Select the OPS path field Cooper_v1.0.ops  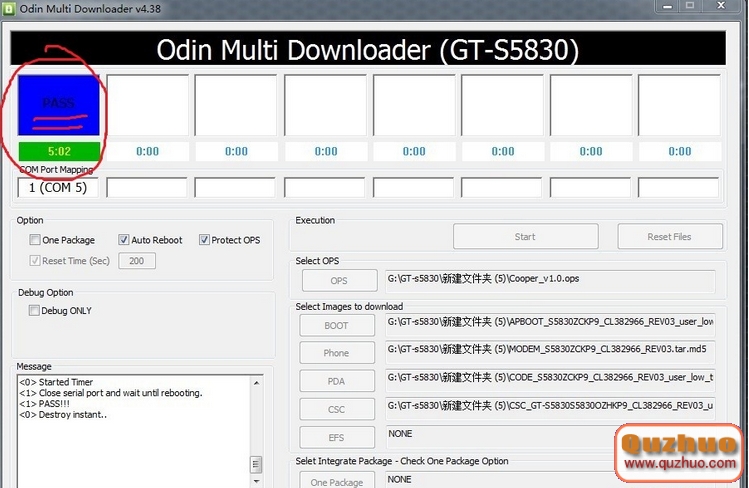[550, 281]
